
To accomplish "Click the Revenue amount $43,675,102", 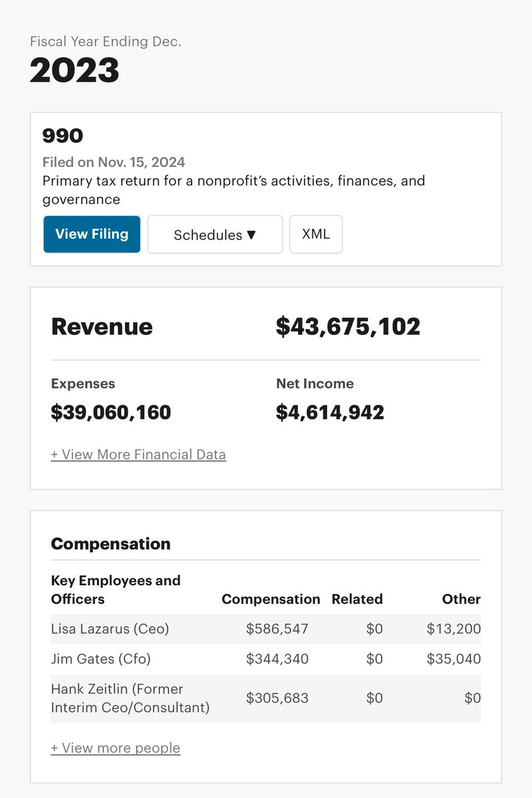I will click(x=348, y=327).
